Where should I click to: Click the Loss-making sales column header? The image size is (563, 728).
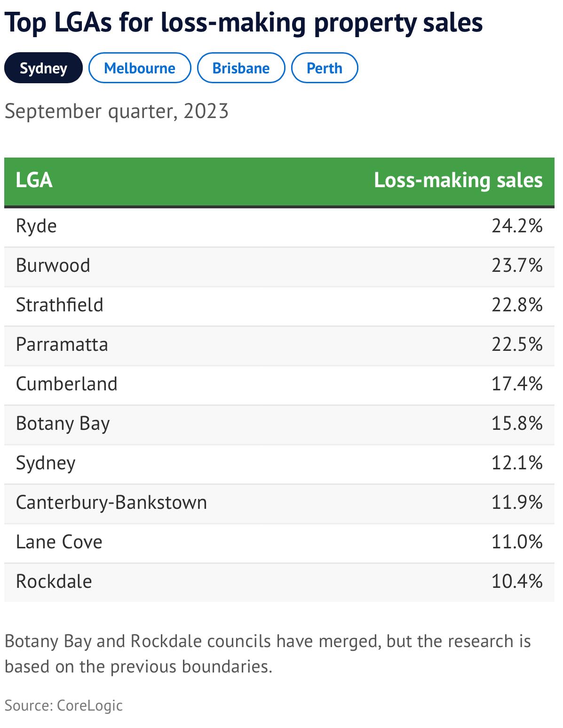[458, 181]
